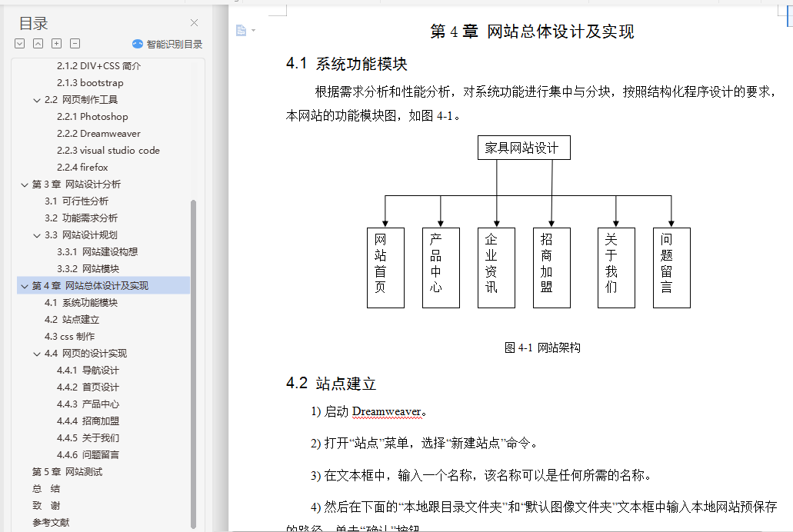The height and width of the screenshot is (532, 793).
Task: Go to 2.1.2 DIV+CSS 简介 heading
Action: click(x=98, y=66)
